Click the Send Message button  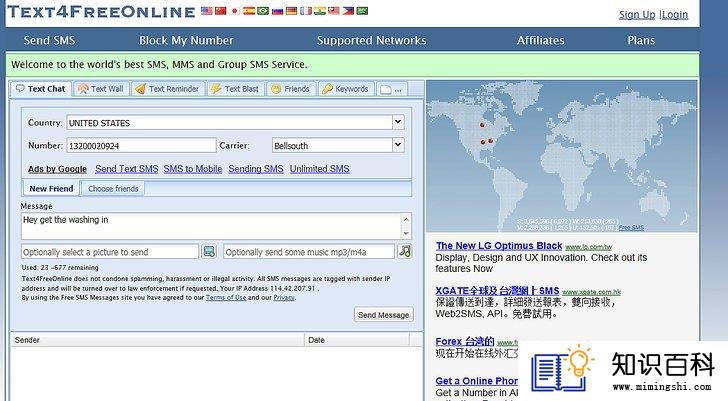point(384,315)
